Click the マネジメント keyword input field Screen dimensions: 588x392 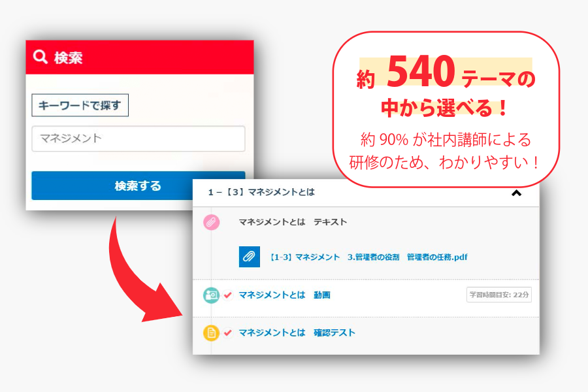point(139,139)
